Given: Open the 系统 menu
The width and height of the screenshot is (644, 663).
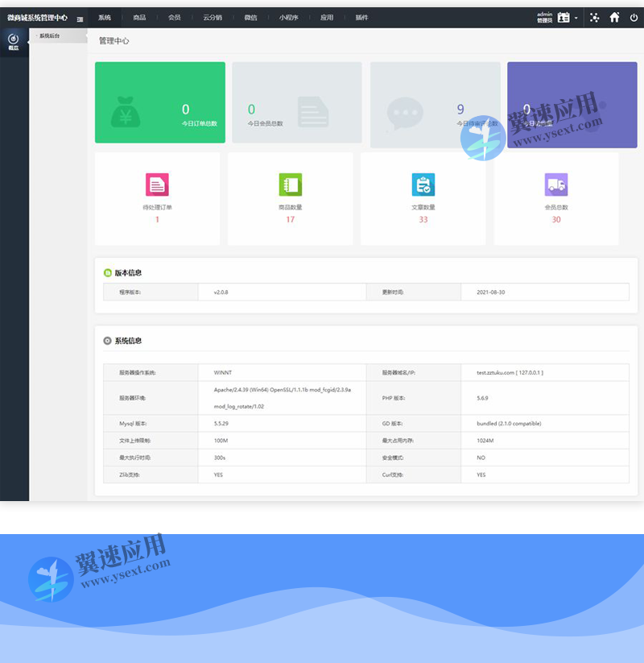Looking at the screenshot, I should click(x=105, y=17).
